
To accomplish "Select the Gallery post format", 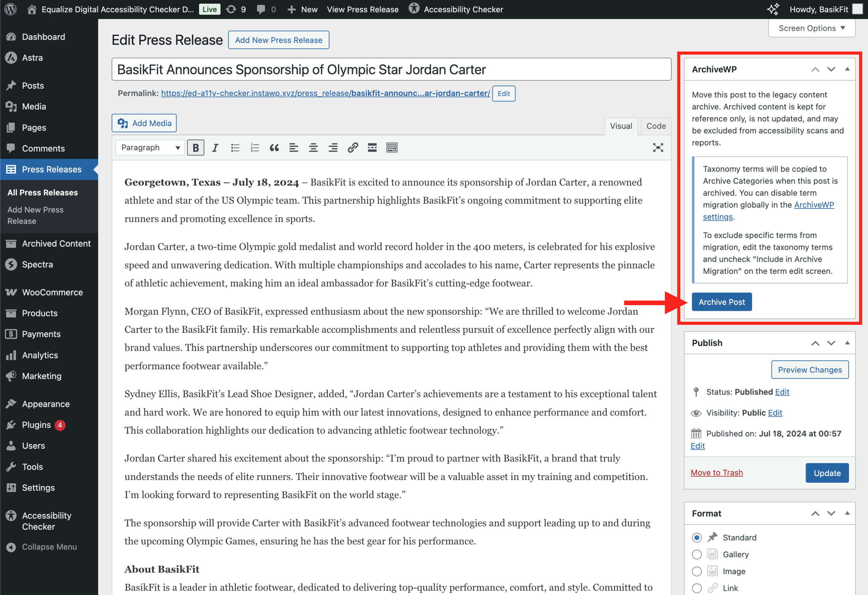I will coord(696,555).
